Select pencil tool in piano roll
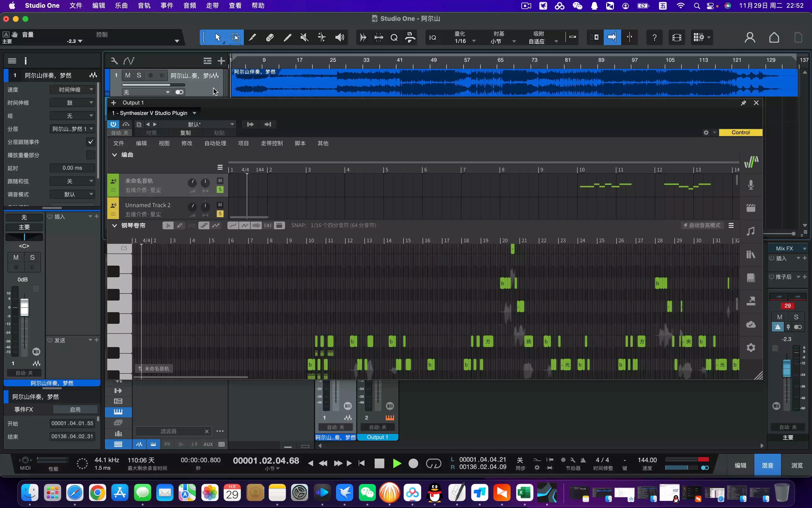The height and width of the screenshot is (508, 812). pos(180,225)
